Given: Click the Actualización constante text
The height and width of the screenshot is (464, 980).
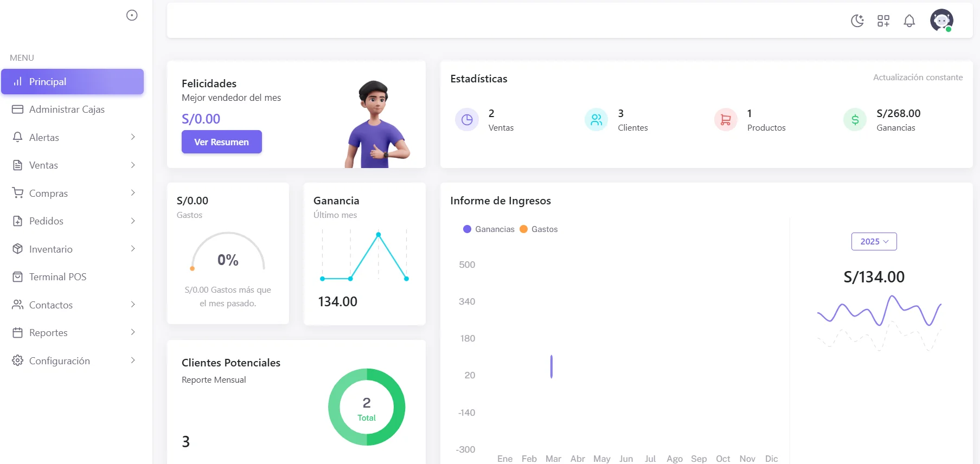Looking at the screenshot, I should (918, 78).
